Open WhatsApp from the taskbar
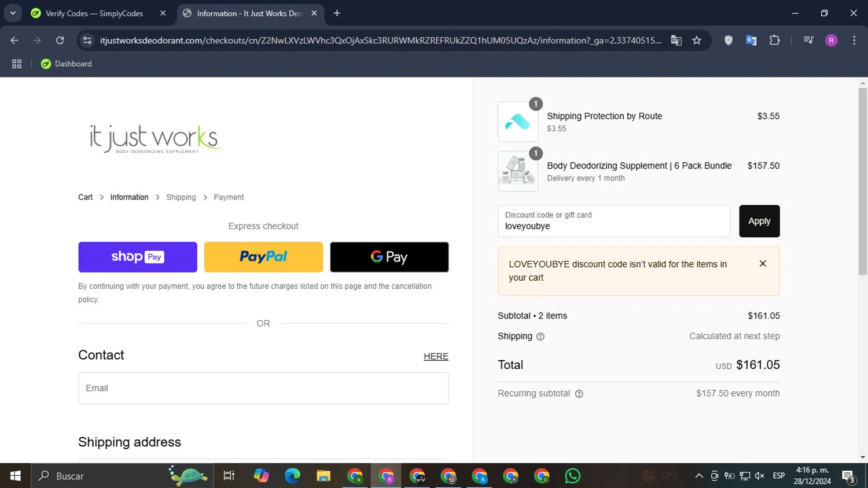This screenshot has height=488, width=868. coord(572,476)
